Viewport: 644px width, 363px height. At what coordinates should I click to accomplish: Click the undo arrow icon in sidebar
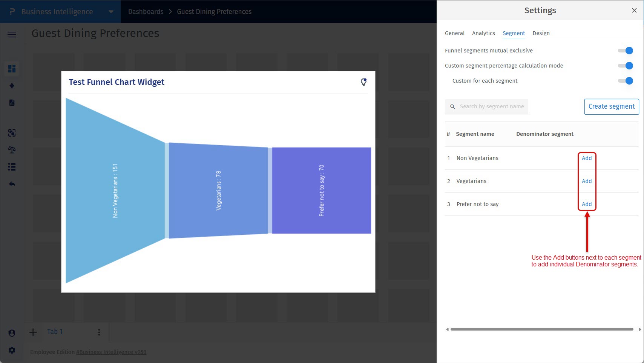12,184
